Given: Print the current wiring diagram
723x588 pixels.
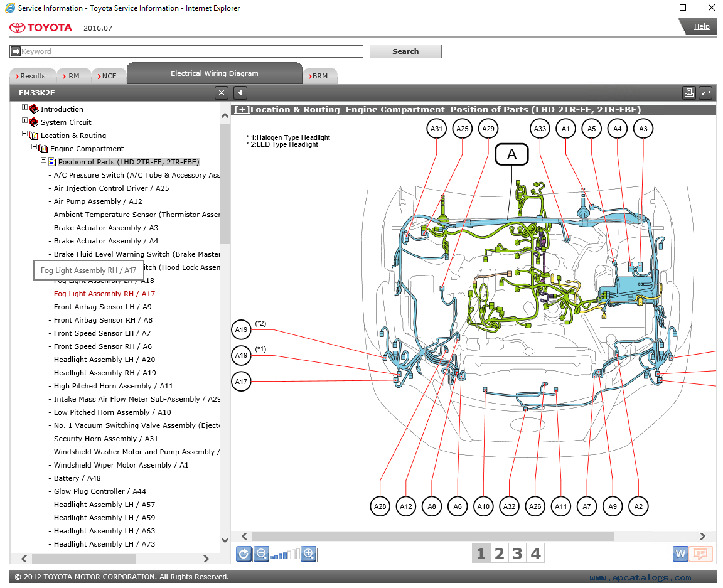Looking at the screenshot, I should [x=689, y=93].
